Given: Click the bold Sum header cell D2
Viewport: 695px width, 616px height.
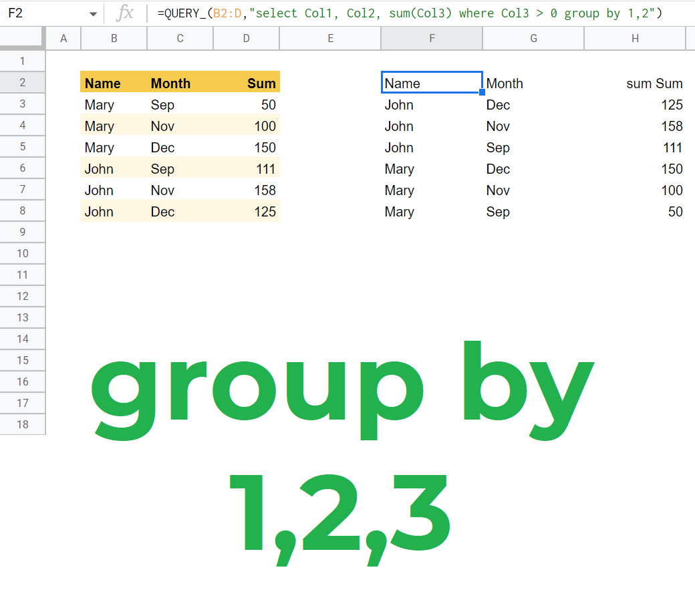Looking at the screenshot, I should (247, 82).
